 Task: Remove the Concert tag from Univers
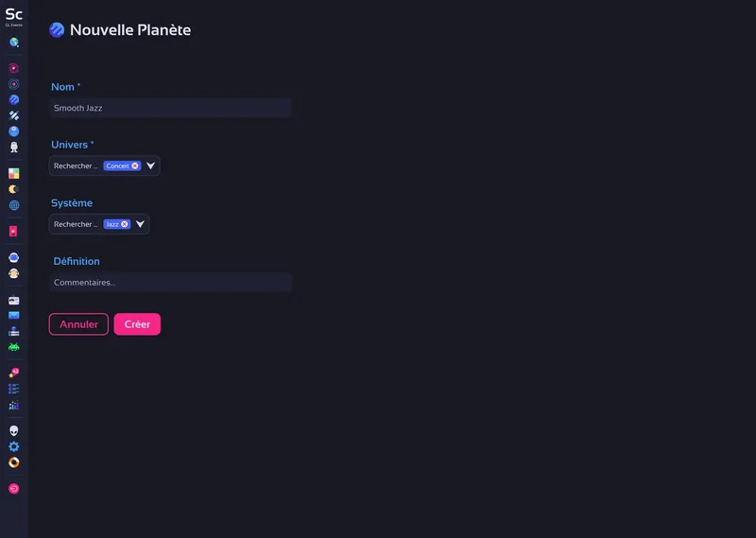pos(135,166)
